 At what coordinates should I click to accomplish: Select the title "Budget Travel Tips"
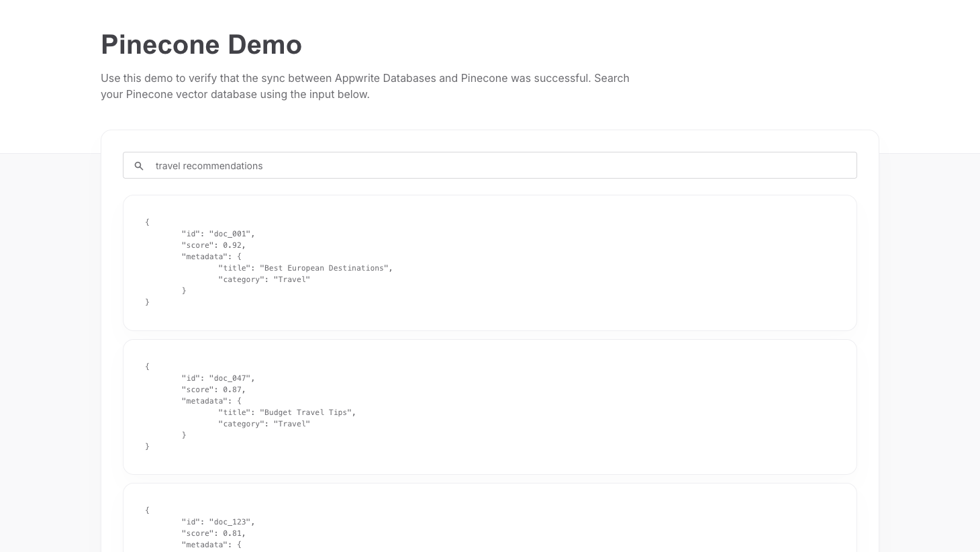click(306, 412)
